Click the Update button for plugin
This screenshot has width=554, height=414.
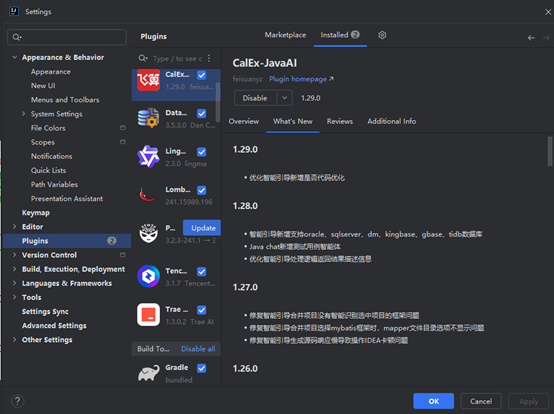(202, 228)
